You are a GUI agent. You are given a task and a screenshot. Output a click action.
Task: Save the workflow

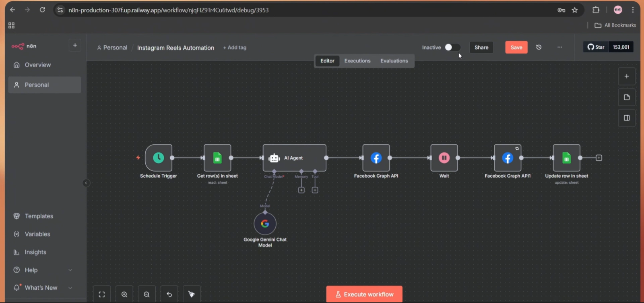(x=516, y=47)
